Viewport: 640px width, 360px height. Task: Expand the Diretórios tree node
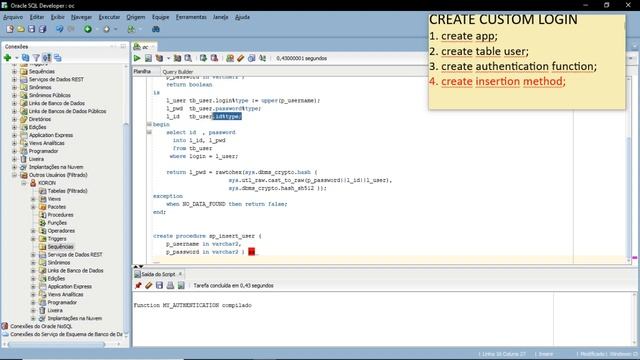click(15, 119)
